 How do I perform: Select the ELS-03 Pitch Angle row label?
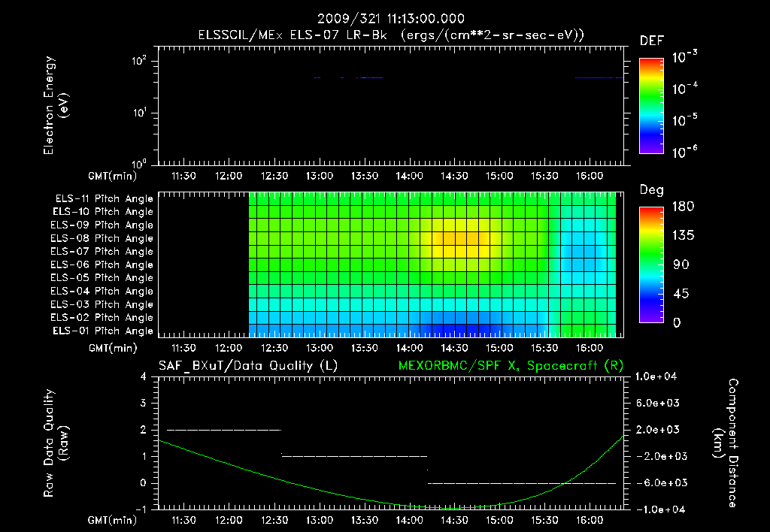[x=102, y=304]
